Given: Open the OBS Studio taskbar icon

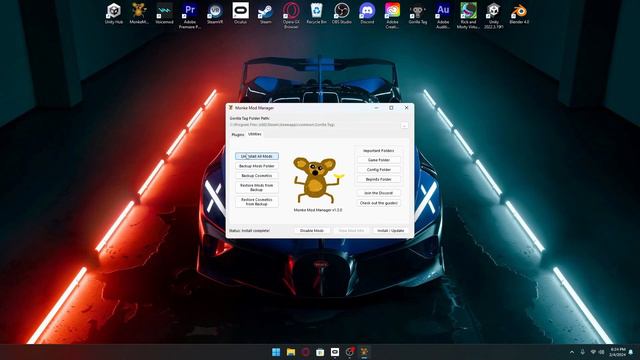Looking at the screenshot, I should tap(349, 352).
